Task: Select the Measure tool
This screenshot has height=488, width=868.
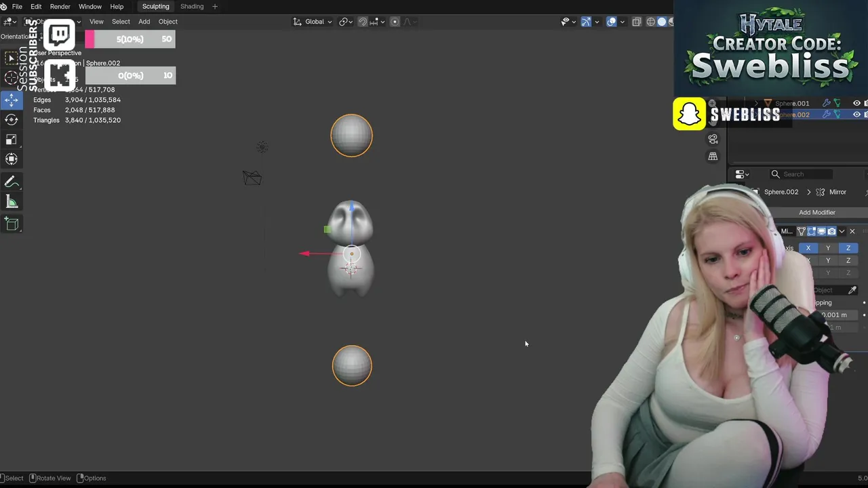Action: 12,201
